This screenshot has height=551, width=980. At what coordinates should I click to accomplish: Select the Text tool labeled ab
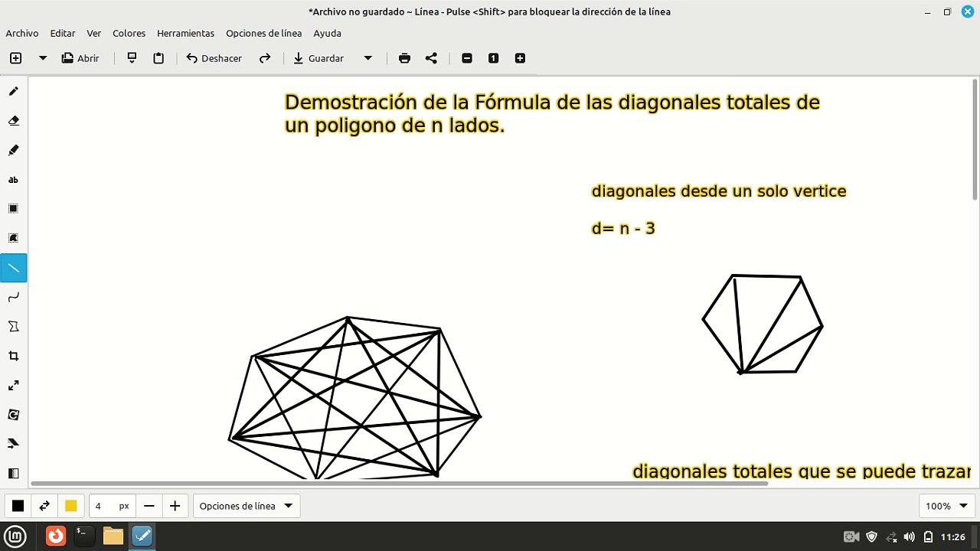click(x=13, y=180)
